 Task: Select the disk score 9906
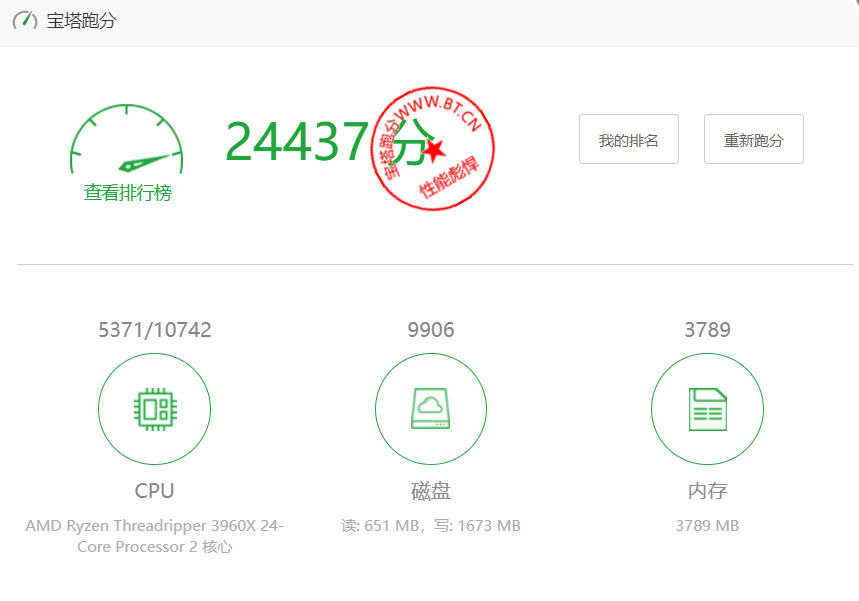coord(431,330)
